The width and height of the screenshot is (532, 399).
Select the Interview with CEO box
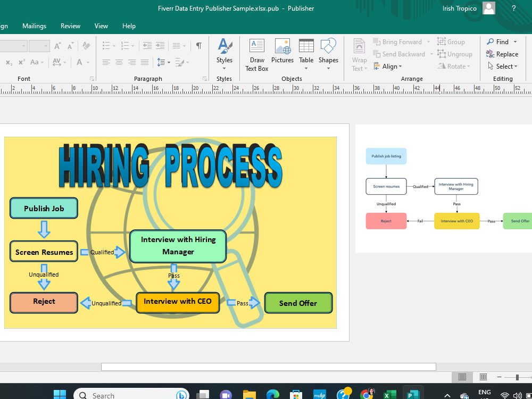point(178,302)
